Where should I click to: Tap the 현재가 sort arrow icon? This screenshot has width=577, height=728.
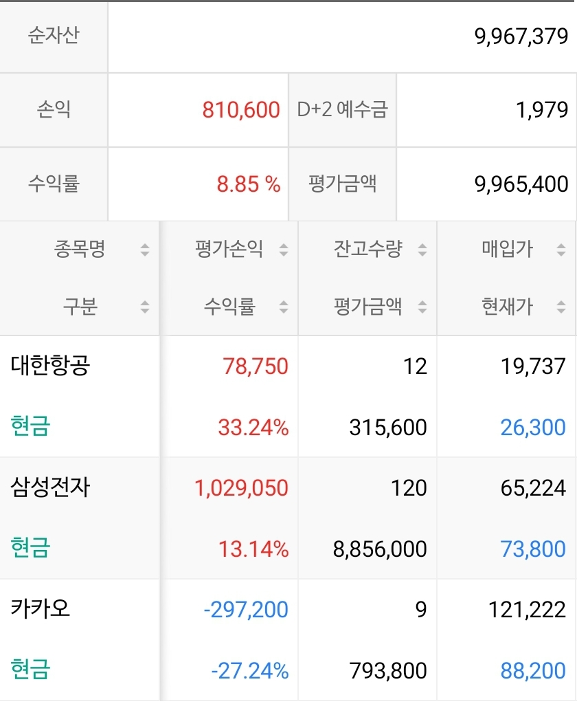point(561,307)
